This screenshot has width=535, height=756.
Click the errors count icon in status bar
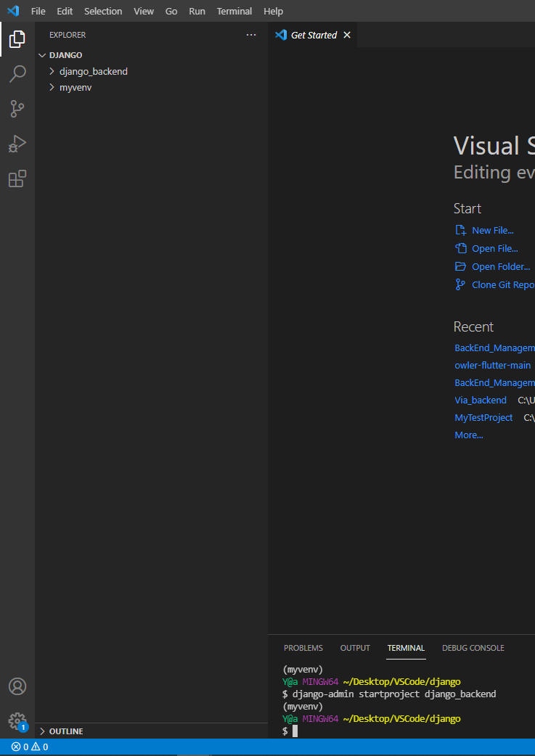click(x=16, y=747)
